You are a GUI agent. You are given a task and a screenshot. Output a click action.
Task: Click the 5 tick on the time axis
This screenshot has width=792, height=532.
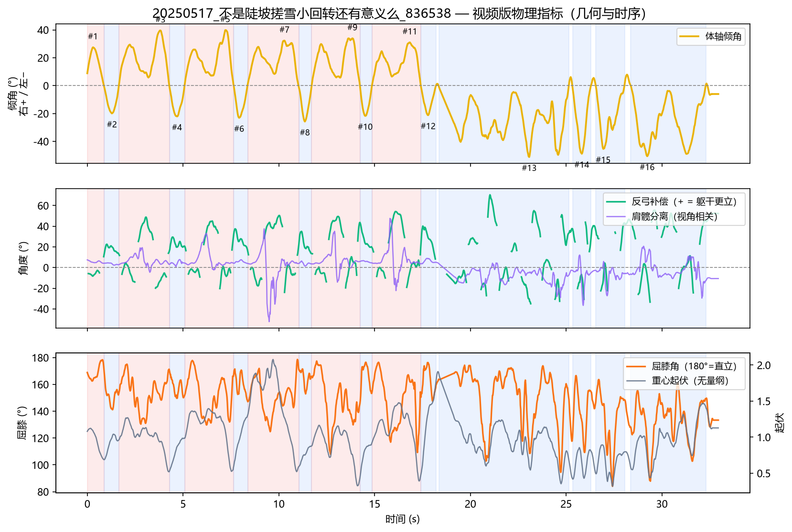click(x=183, y=504)
